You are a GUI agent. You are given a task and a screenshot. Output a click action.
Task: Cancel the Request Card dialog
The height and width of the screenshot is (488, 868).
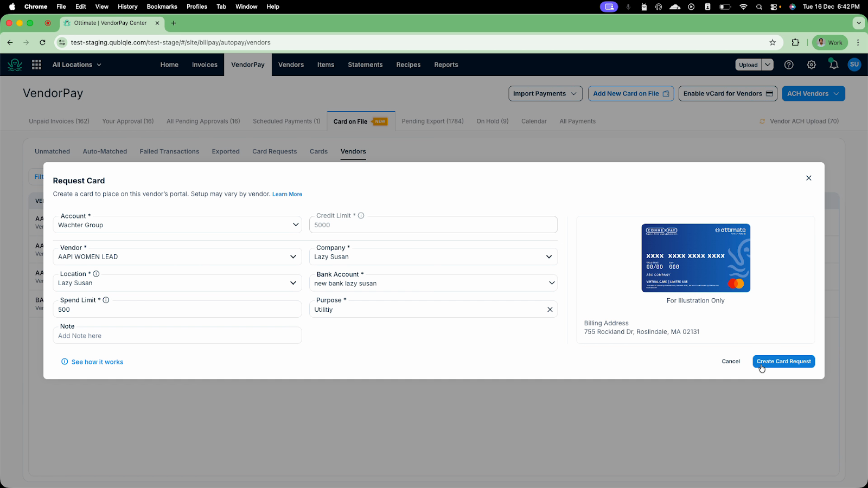731,361
